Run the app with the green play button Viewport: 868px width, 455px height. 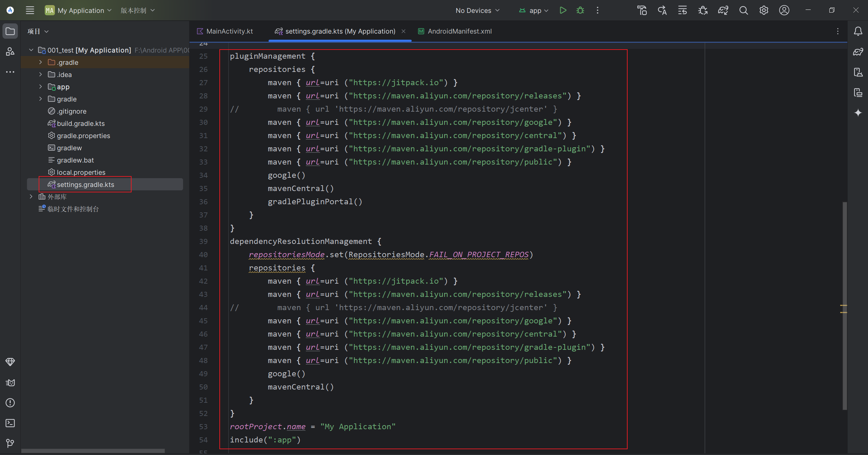tap(563, 10)
